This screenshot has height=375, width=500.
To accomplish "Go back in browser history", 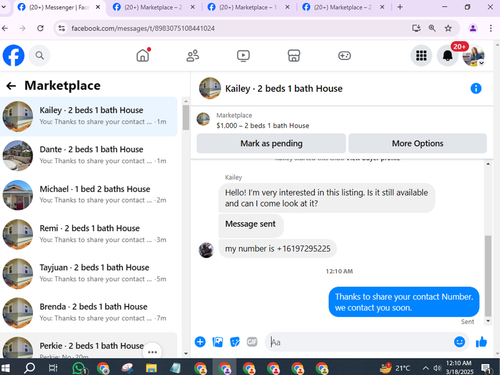I will (x=5, y=28).
